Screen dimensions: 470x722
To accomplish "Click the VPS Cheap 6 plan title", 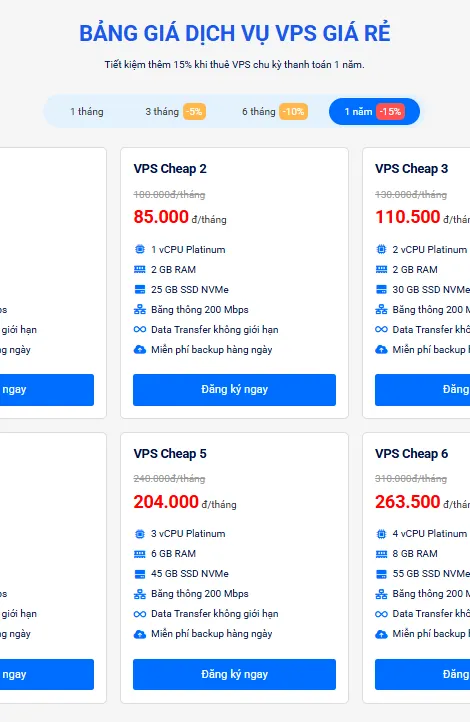I will [x=412, y=454].
